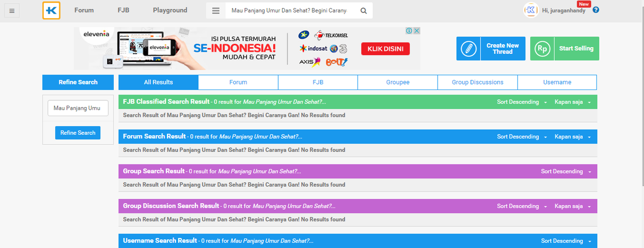Click the refine search text field
644x248 pixels.
[78, 108]
